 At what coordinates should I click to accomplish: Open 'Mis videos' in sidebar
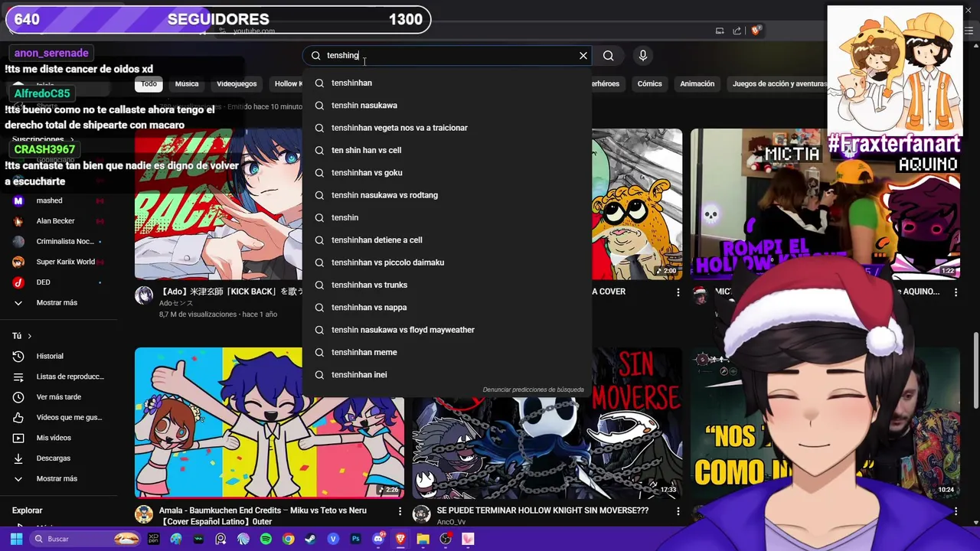pyautogui.click(x=58, y=438)
